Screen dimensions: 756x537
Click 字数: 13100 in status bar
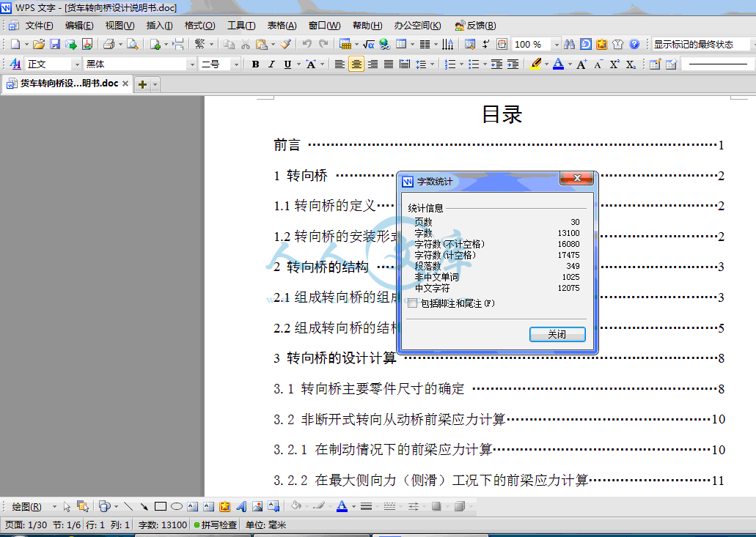(x=163, y=525)
